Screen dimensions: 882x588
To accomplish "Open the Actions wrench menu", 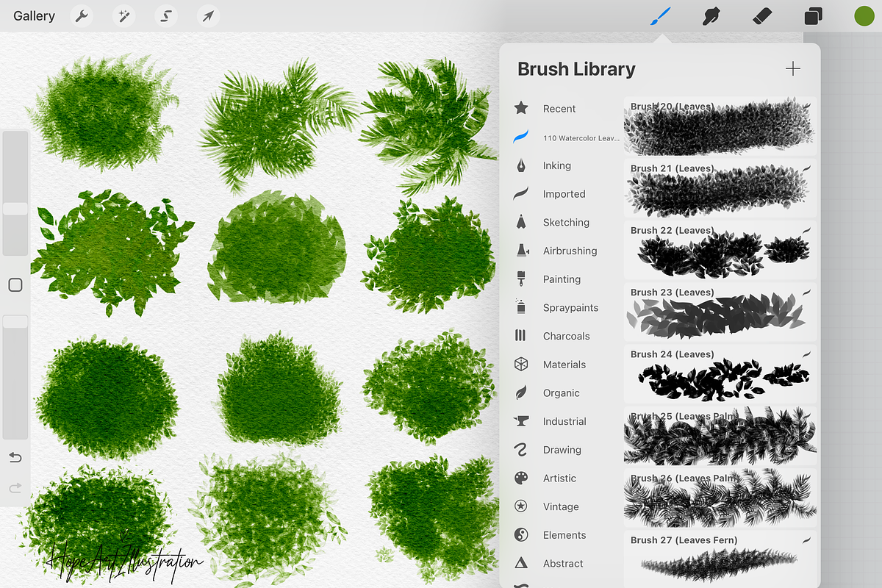I will 82,16.
